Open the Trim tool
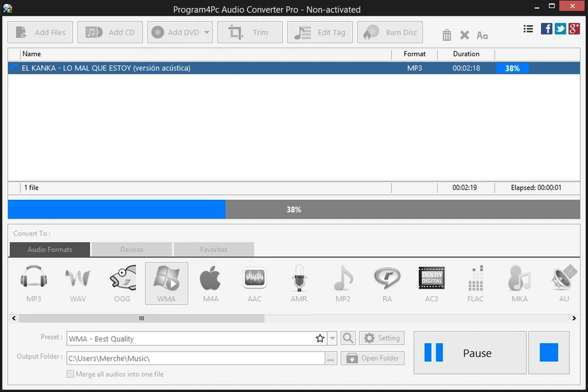The height and width of the screenshot is (392, 588). (250, 32)
